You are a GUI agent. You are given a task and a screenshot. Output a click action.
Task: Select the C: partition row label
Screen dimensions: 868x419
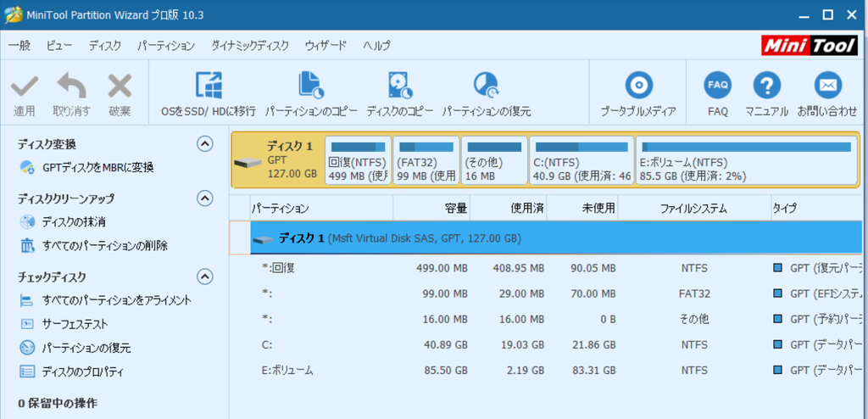[267, 344]
